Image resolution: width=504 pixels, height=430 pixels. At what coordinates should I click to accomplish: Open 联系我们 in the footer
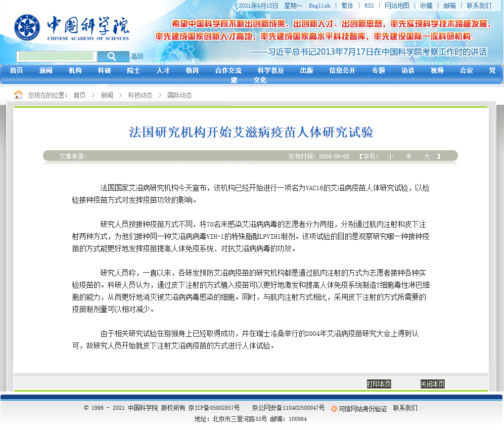pos(405,408)
